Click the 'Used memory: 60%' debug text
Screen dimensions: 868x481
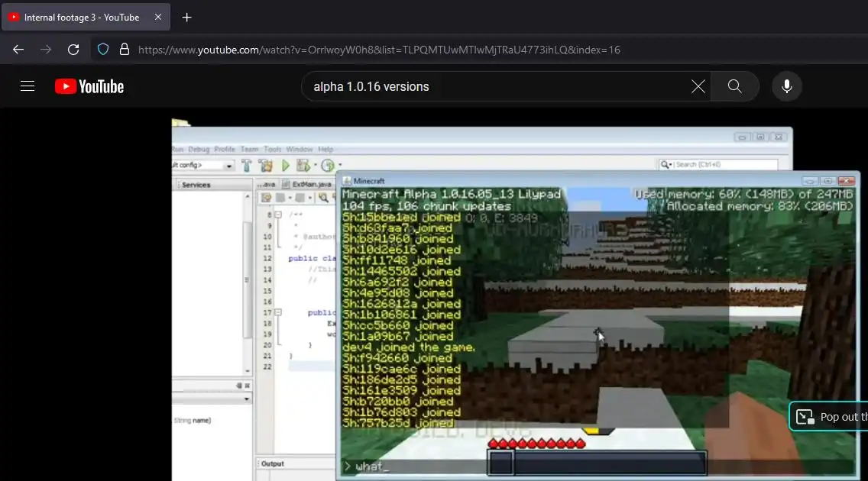coord(743,194)
